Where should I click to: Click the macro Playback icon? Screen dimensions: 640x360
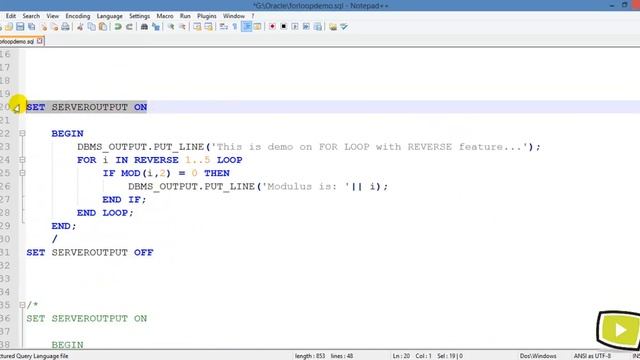click(x=295, y=27)
